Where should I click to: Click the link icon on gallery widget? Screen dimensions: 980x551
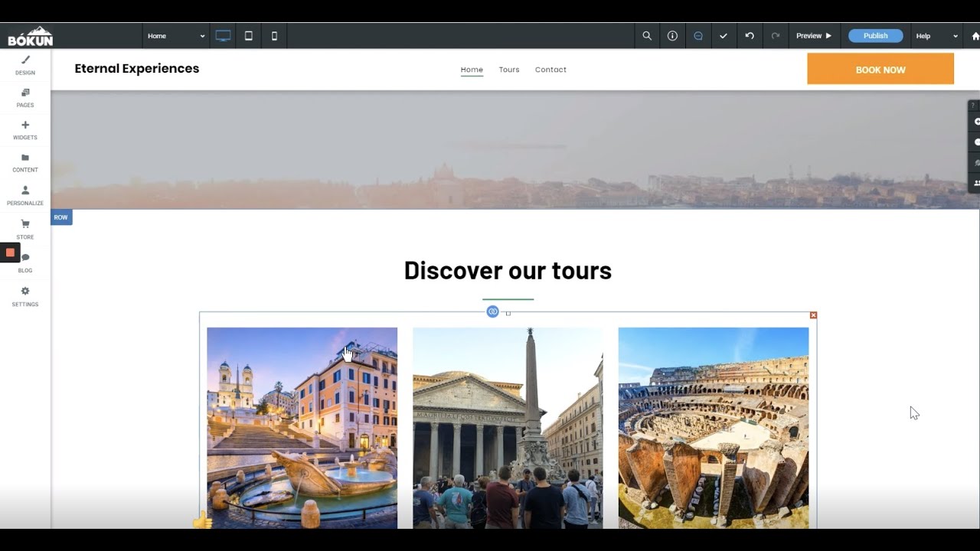(x=493, y=311)
